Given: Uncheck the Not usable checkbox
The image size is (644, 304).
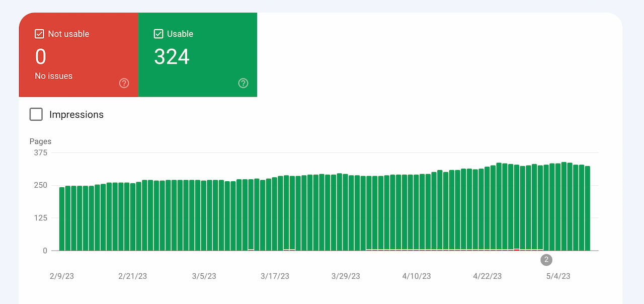Looking at the screenshot, I should (x=39, y=34).
